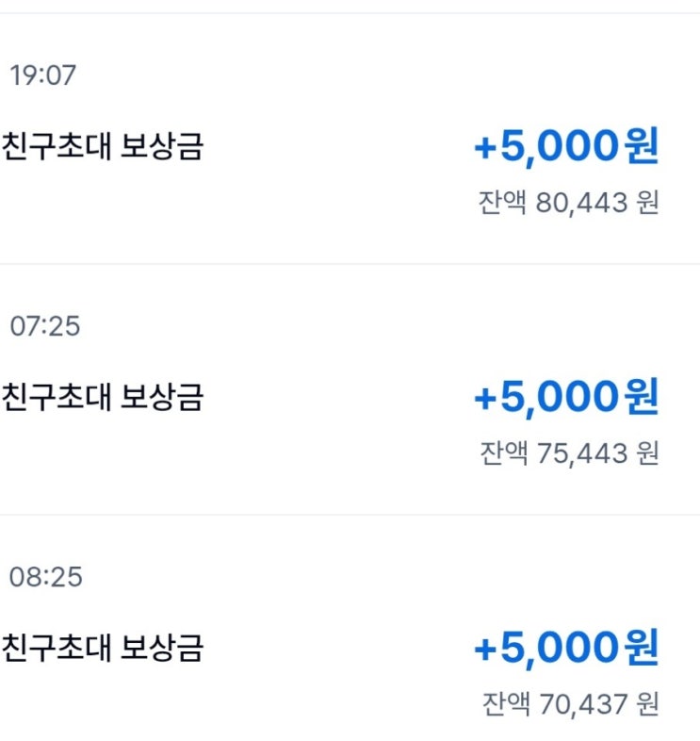Click the 19:07 timestamp

click(42, 76)
